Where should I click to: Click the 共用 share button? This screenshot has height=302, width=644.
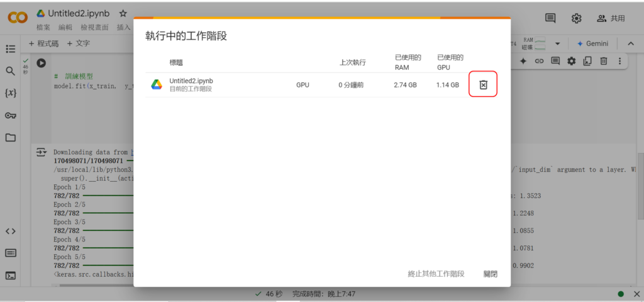pos(611,18)
